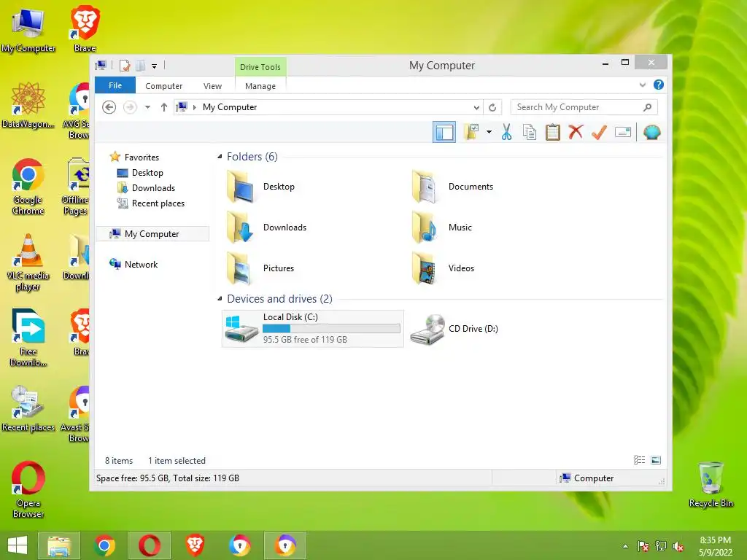Click the taskbar clock showing 8:35 PM
This screenshot has height=560, width=747.
[x=715, y=546]
